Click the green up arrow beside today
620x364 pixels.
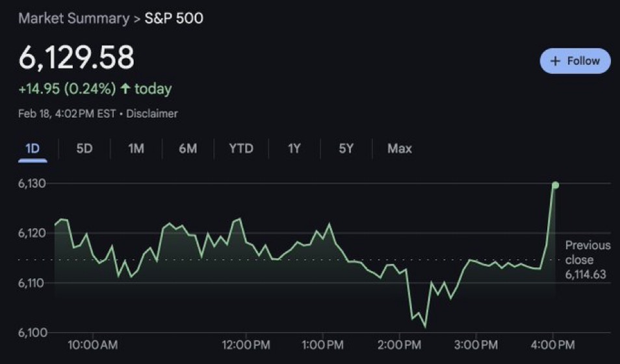tap(125, 88)
